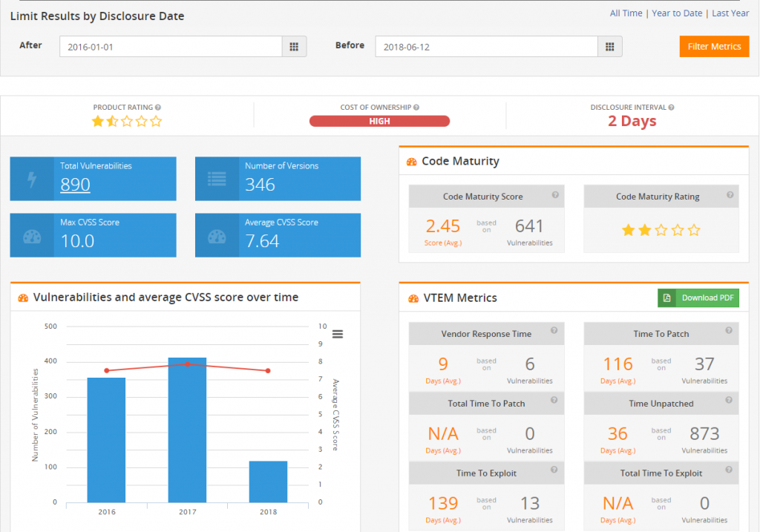The width and height of the screenshot is (760, 532).
Task: Click the Product Rating help icon
Action: point(157,108)
